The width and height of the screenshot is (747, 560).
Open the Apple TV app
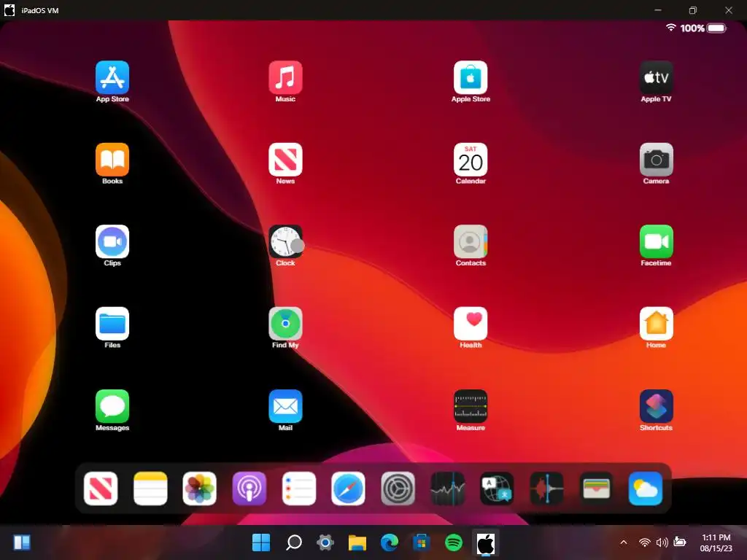click(x=656, y=77)
